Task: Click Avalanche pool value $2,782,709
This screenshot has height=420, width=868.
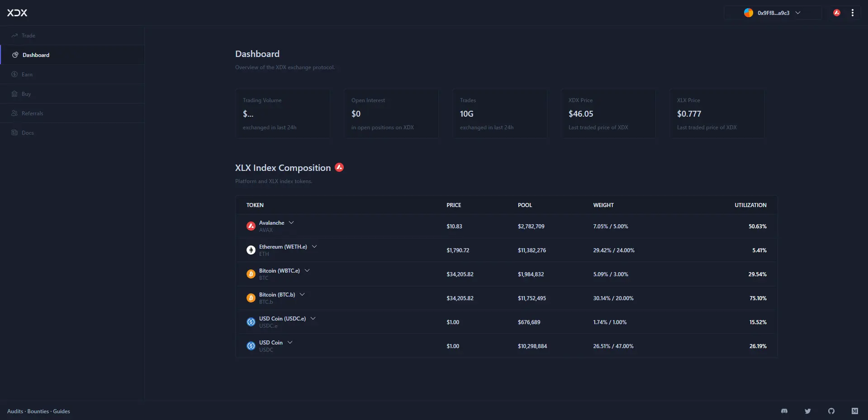Action: [531, 227]
